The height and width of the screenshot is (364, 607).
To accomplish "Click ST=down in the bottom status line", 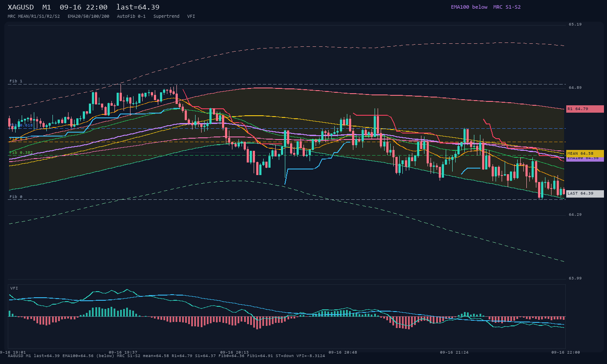I will click(285, 356).
